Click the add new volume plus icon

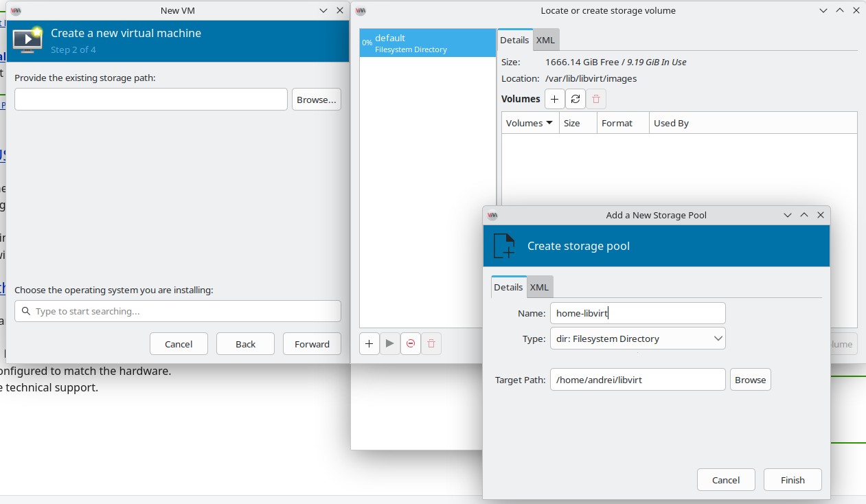click(x=554, y=99)
